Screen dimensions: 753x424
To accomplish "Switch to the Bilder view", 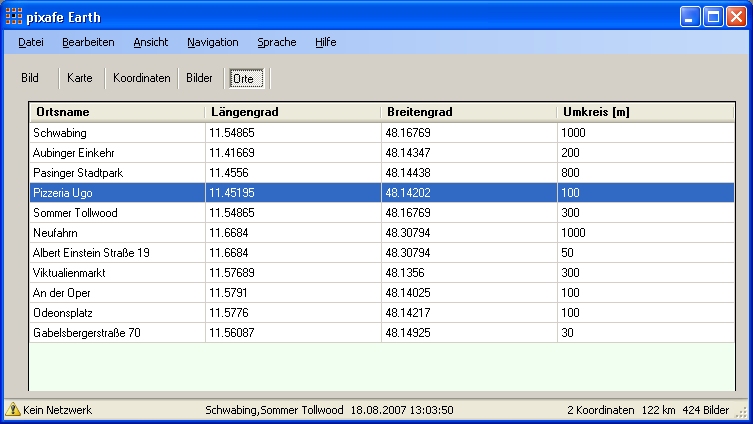I will coord(199,78).
